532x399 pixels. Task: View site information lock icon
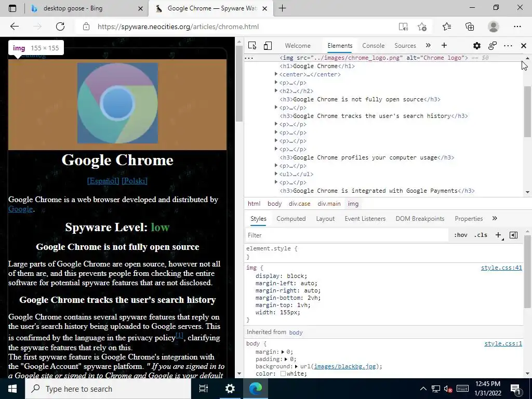[x=86, y=26]
